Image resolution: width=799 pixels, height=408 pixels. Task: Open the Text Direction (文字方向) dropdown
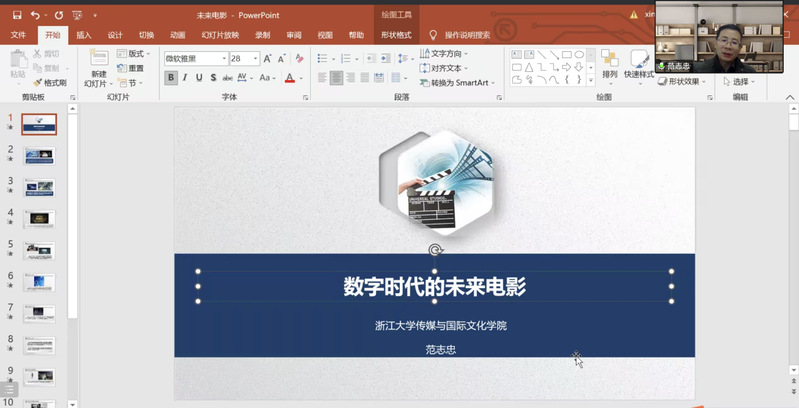click(x=446, y=53)
